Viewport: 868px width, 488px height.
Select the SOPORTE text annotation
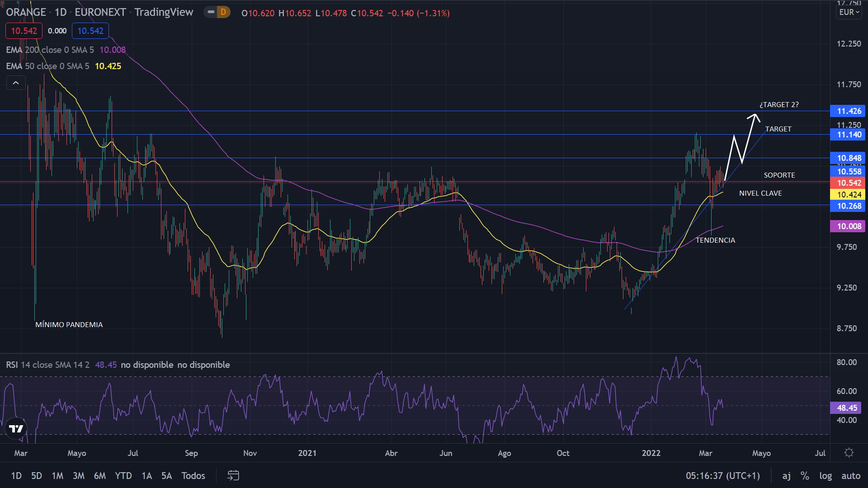coord(779,175)
